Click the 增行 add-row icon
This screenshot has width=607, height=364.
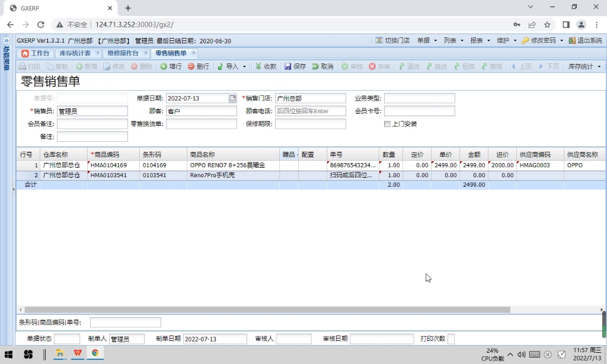[x=172, y=66]
